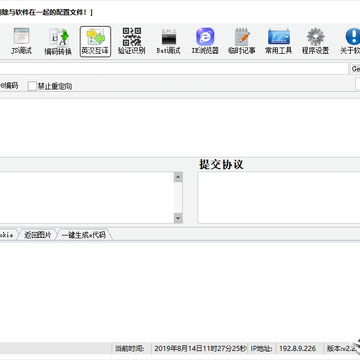Open the 常用工具 toolbox
360x360 pixels.
(x=279, y=42)
